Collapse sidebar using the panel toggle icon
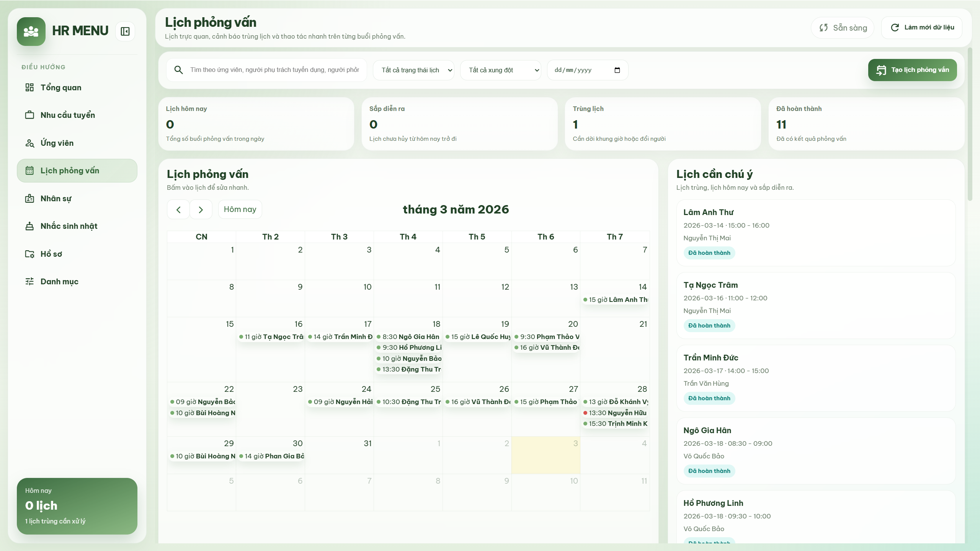Screen dimensions: 980x551 point(125,31)
